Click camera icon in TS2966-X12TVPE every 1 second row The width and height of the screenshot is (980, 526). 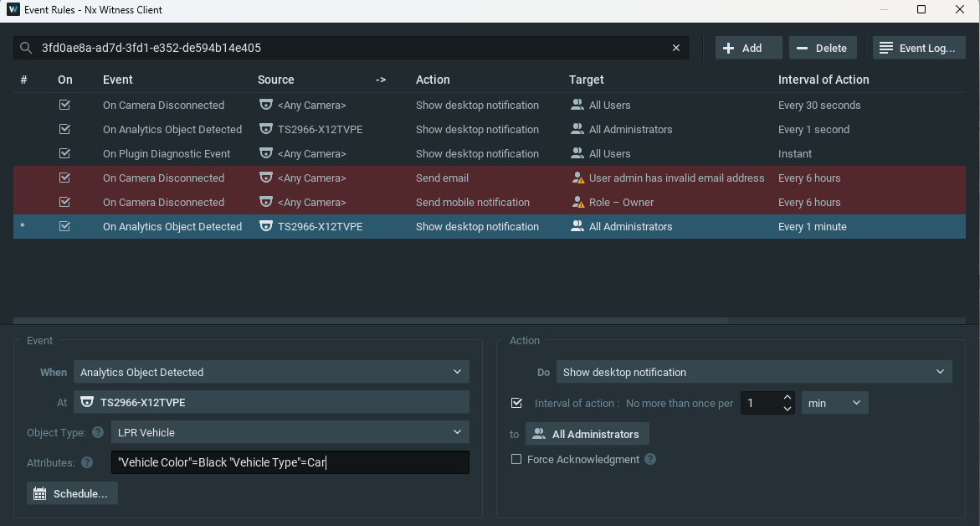(265, 130)
